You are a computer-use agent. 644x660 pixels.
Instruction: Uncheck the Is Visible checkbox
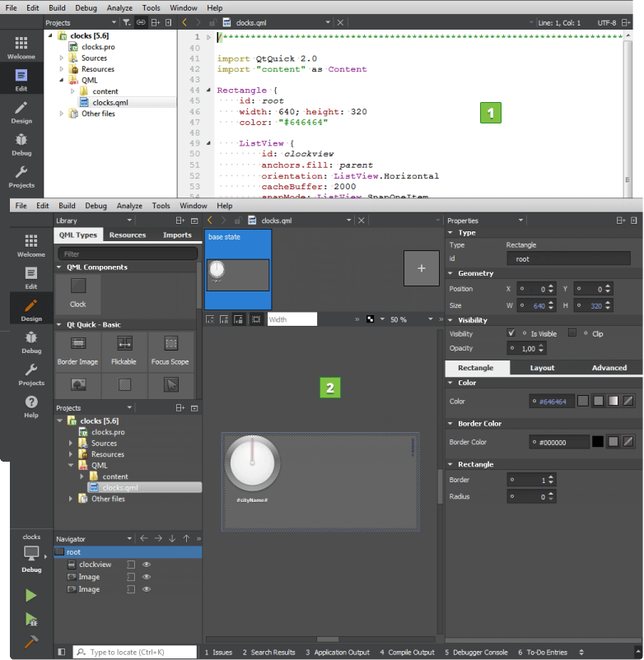pyautogui.click(x=511, y=333)
